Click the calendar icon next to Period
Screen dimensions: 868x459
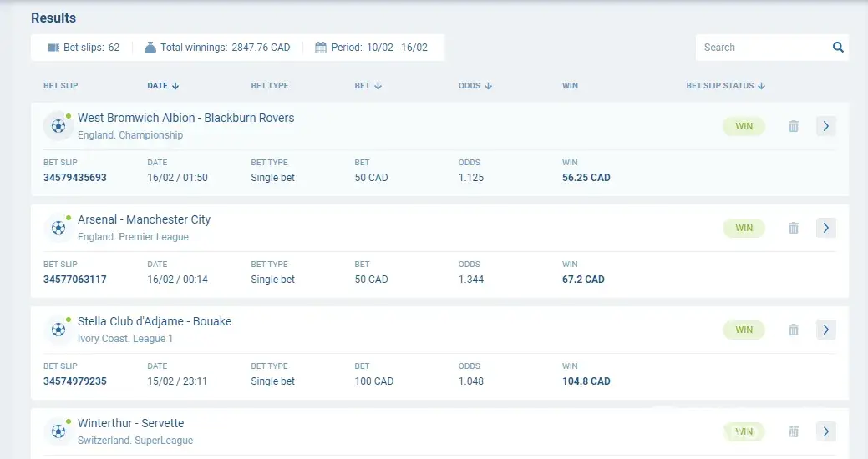pyautogui.click(x=320, y=48)
